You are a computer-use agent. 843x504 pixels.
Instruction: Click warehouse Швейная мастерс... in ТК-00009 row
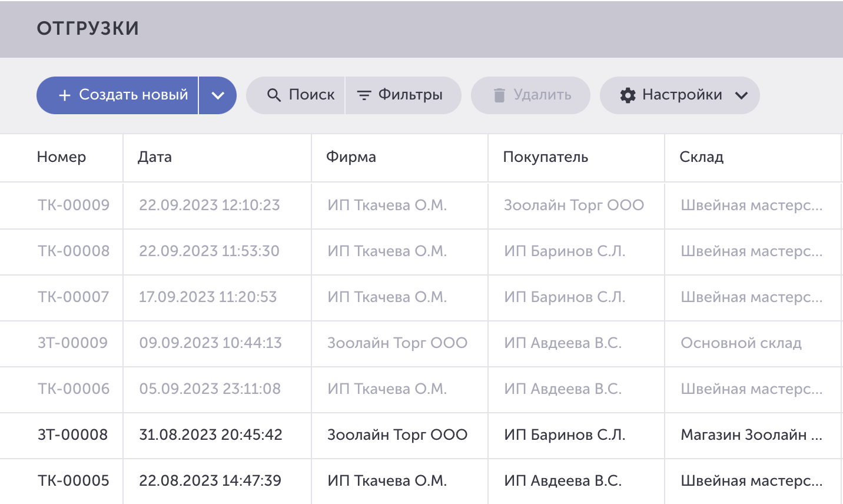[x=752, y=205]
